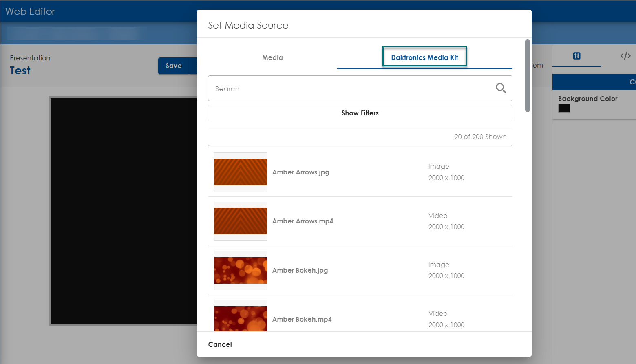Expand the Show Filters bar

(x=360, y=113)
